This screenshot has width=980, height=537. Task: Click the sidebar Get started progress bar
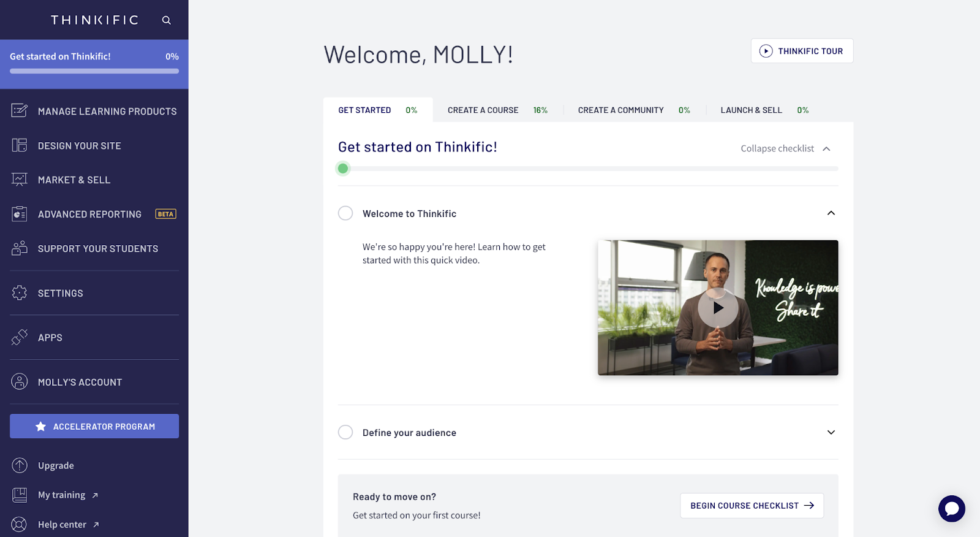94,71
